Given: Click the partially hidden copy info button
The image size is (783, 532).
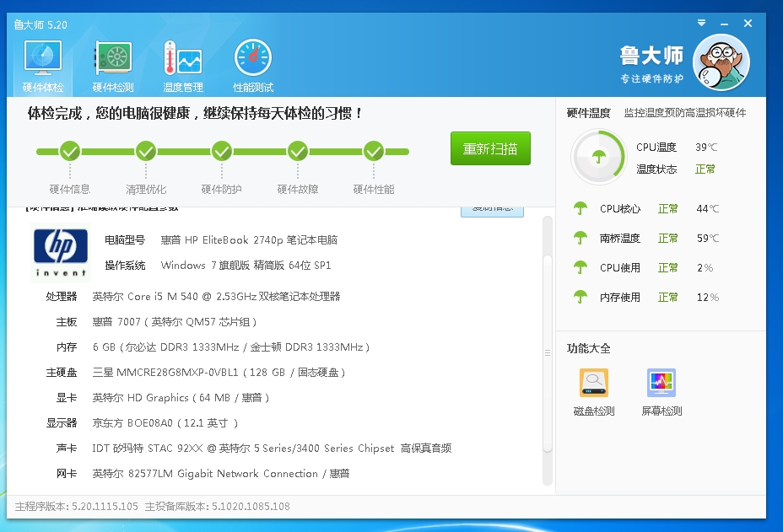Looking at the screenshot, I should click(x=492, y=212).
